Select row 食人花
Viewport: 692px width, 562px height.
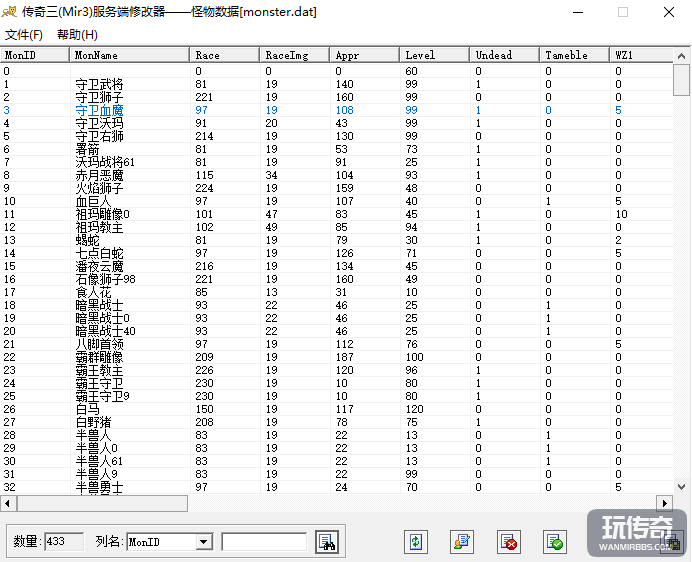click(336, 292)
